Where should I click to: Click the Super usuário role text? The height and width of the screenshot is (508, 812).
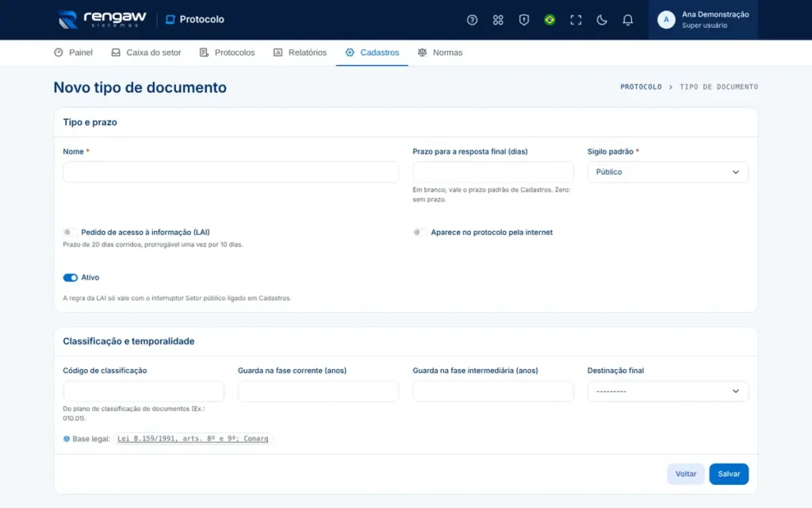pyautogui.click(x=704, y=25)
